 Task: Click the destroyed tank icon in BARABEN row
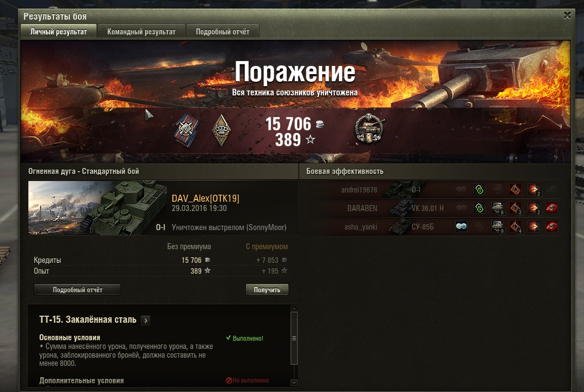pos(552,208)
